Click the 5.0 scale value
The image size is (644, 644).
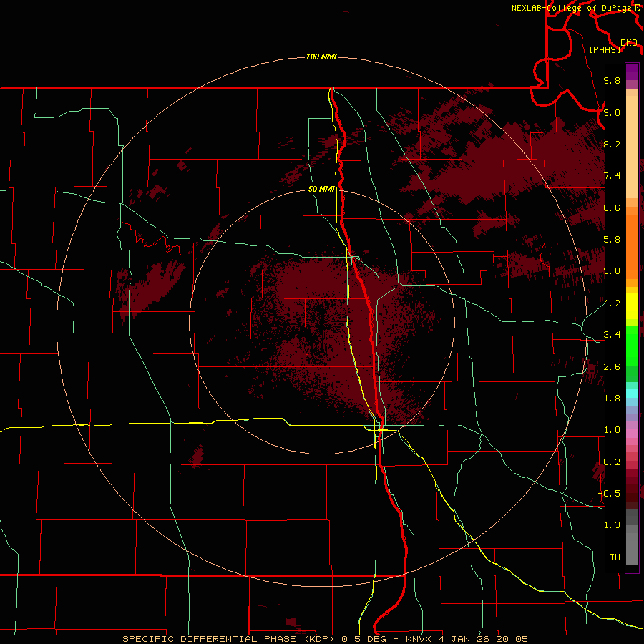pyautogui.click(x=612, y=271)
